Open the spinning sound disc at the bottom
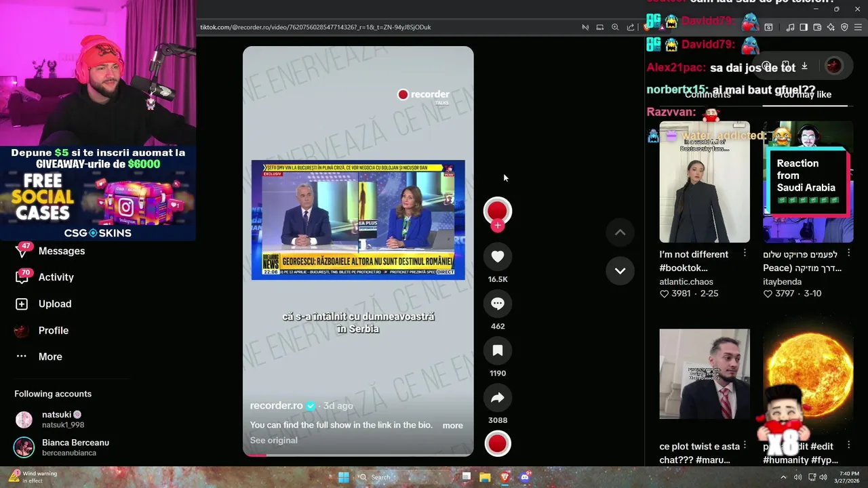Image resolution: width=868 pixels, height=488 pixels. [498, 444]
